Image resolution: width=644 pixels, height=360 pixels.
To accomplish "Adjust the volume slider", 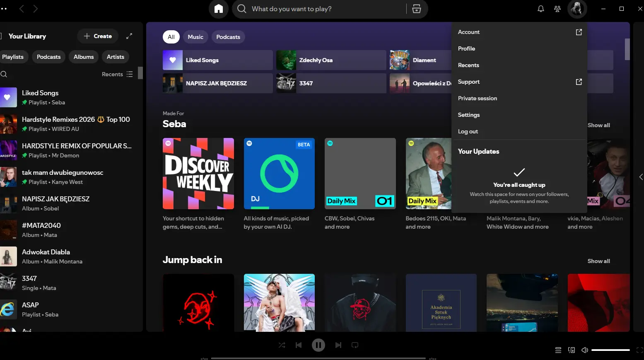I will click(610, 350).
